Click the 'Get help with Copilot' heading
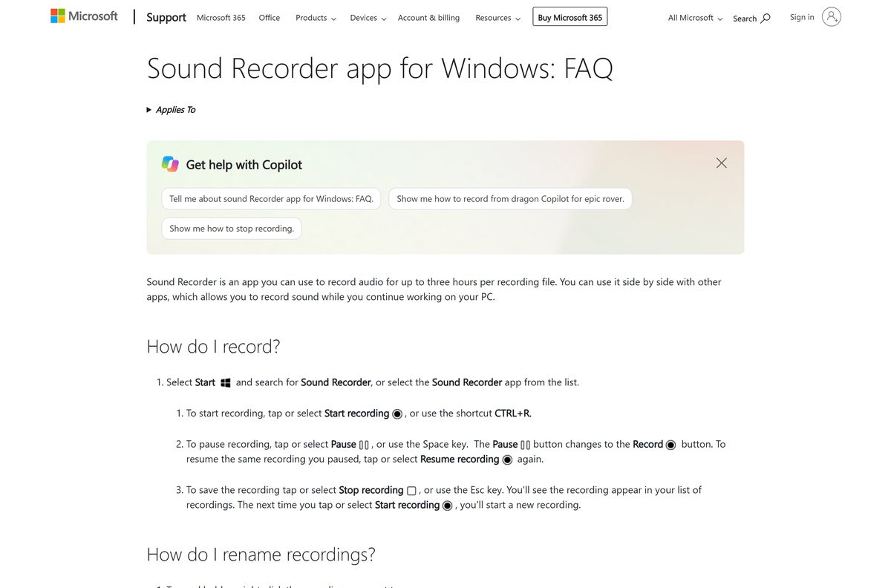 point(244,165)
